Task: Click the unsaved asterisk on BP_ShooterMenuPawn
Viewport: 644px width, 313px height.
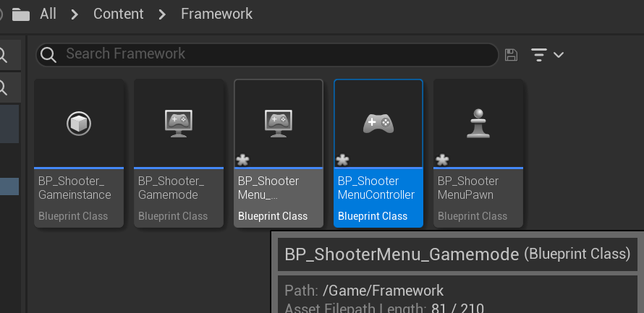Action: point(442,160)
